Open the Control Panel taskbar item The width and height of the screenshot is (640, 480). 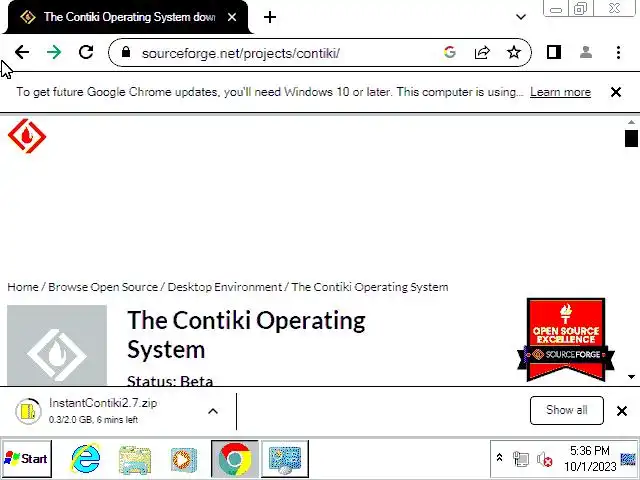[285, 459]
